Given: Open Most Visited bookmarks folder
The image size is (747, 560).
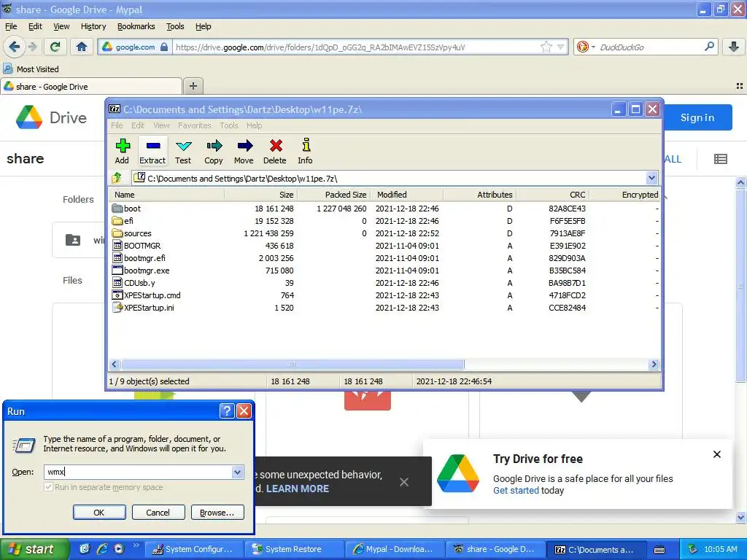Looking at the screenshot, I should click(x=31, y=69).
